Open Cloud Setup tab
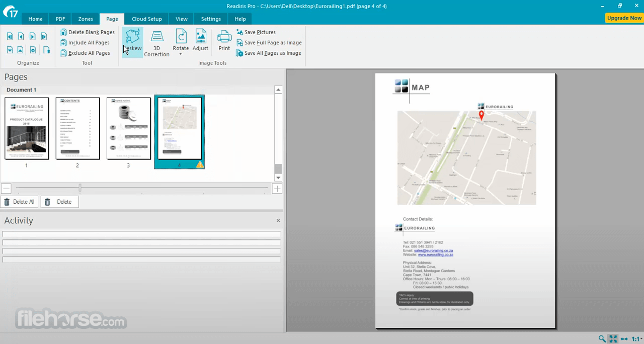The height and width of the screenshot is (344, 644). [x=147, y=19]
